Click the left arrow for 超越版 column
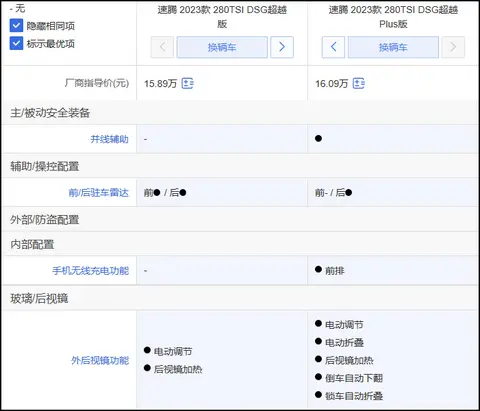 coord(162,47)
